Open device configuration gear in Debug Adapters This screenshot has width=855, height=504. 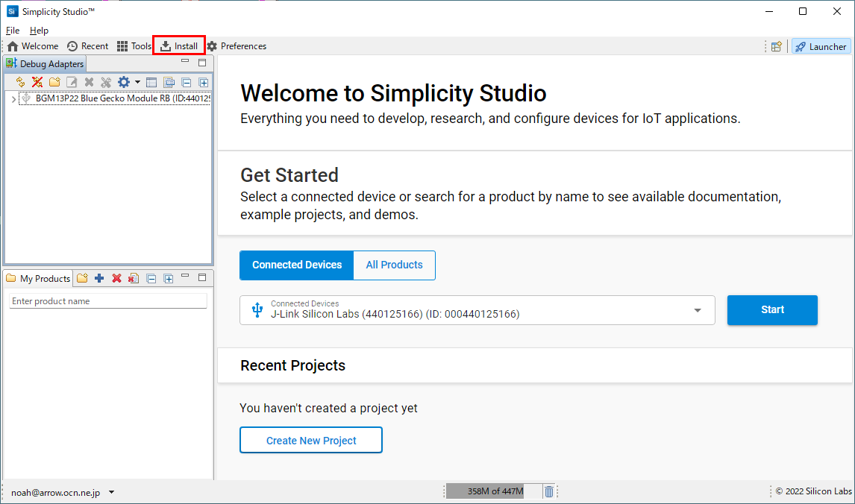[x=124, y=82]
